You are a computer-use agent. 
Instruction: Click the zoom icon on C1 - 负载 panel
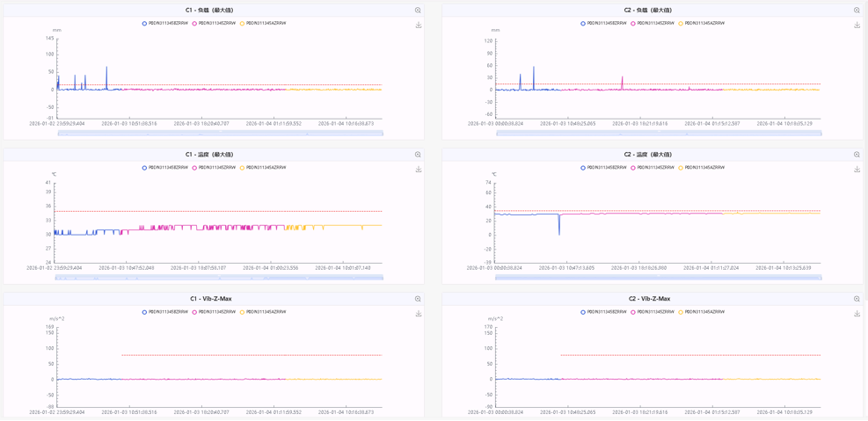(418, 11)
